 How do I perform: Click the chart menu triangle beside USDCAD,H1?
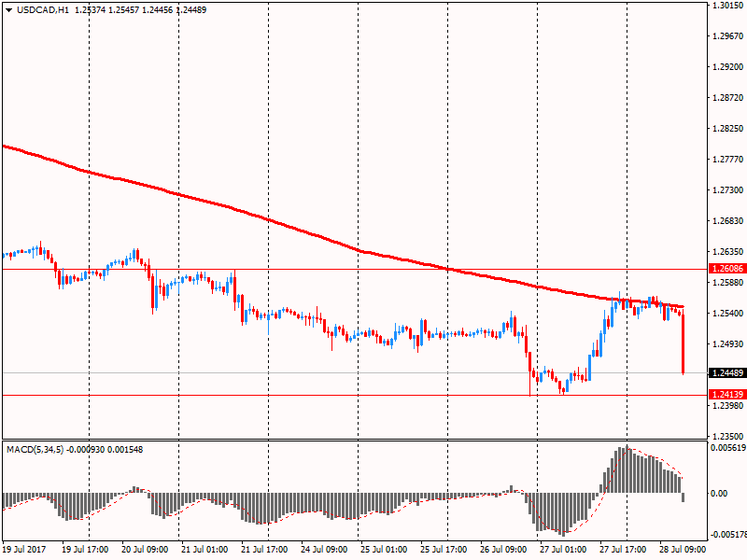coord(8,10)
